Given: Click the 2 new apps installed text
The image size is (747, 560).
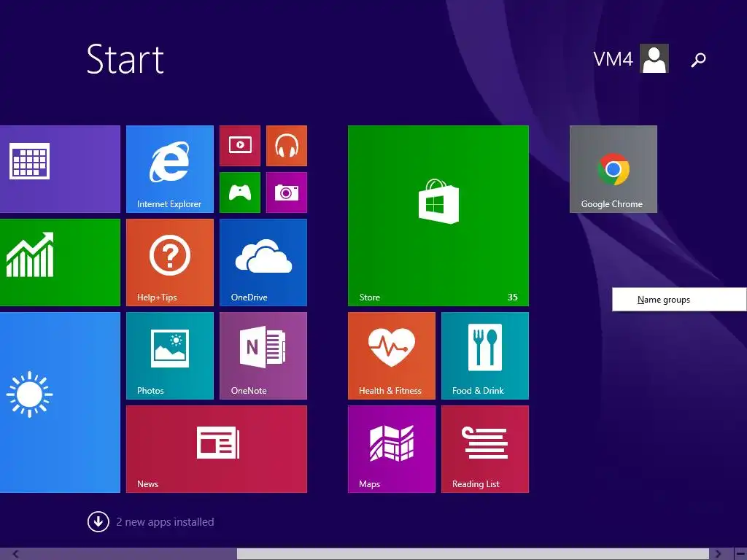Looking at the screenshot, I should pyautogui.click(x=165, y=522).
